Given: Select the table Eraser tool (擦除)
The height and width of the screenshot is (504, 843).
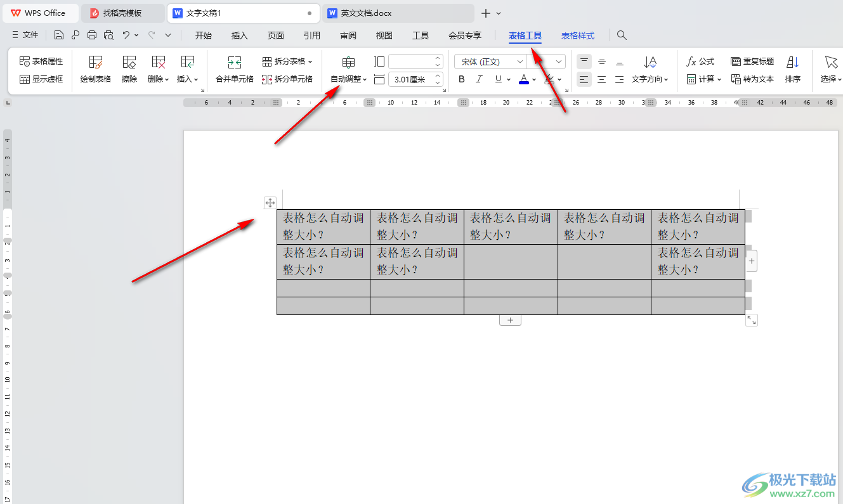Looking at the screenshot, I should pos(129,70).
